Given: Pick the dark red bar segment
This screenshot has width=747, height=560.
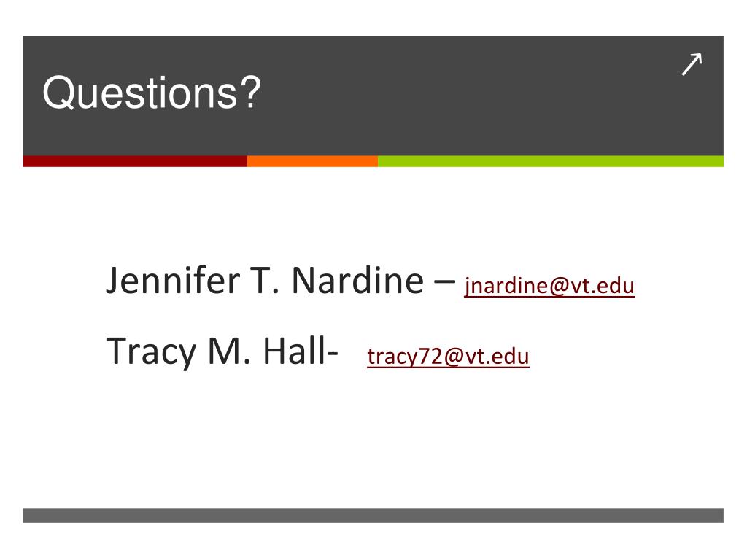Looking at the screenshot, I should tap(135, 161).
